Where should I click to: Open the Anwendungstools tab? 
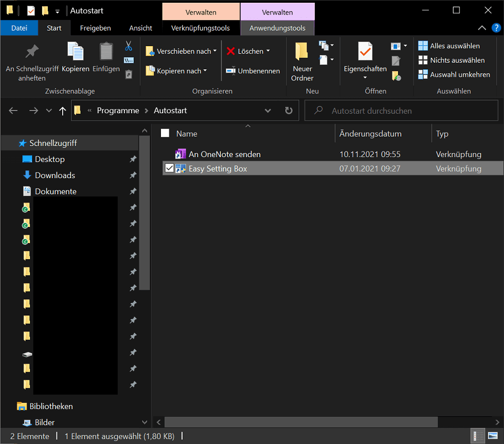tap(278, 28)
